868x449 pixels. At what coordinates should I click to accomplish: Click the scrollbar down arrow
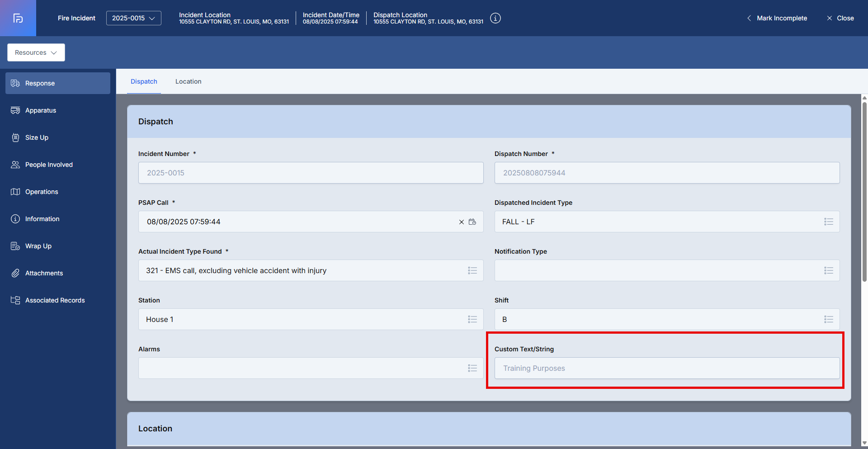click(x=864, y=443)
